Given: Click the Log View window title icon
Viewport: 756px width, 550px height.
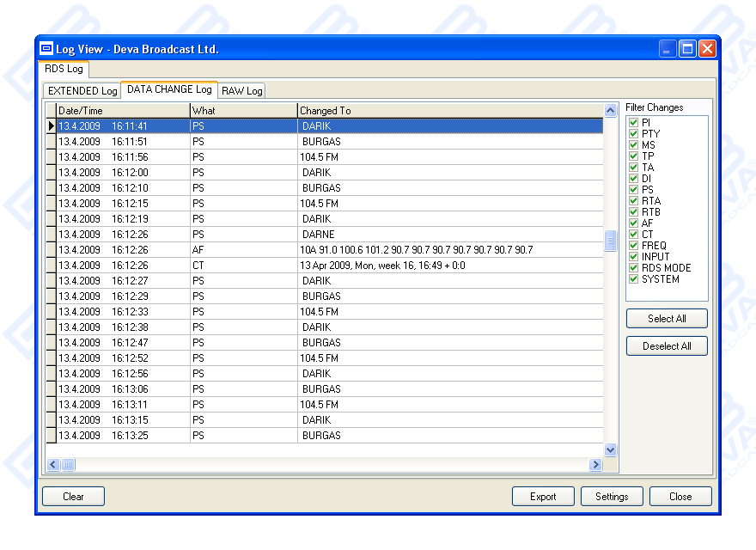Looking at the screenshot, I should click(46, 49).
